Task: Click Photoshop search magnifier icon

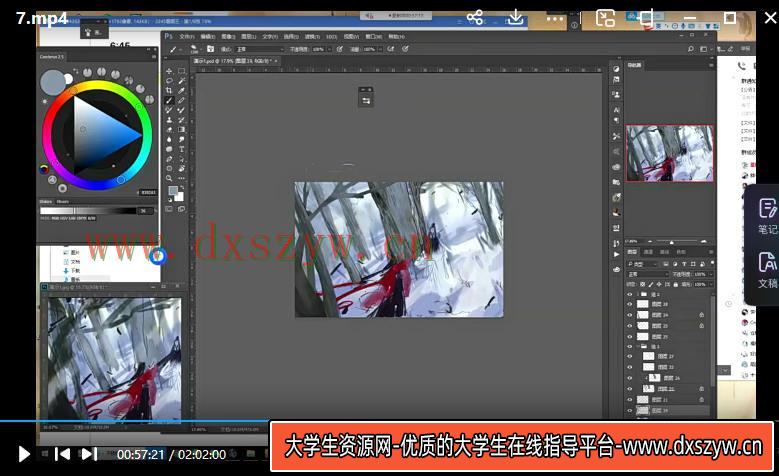Action: pyautogui.click(x=691, y=49)
